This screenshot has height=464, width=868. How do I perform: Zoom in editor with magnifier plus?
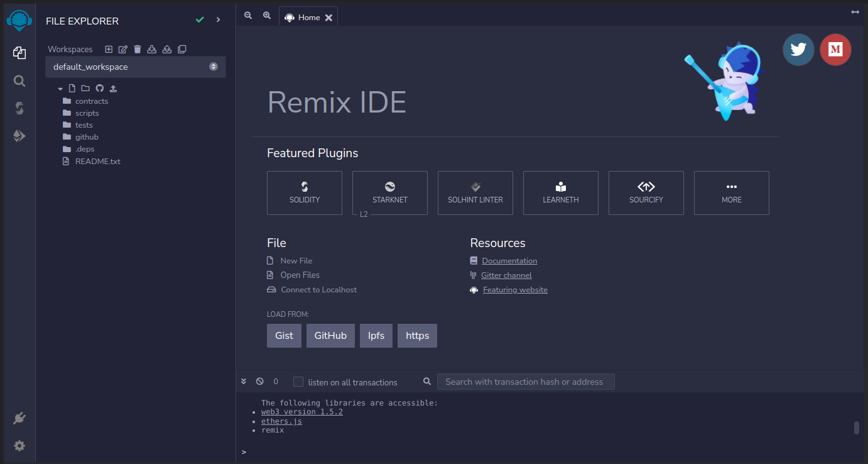click(x=267, y=15)
